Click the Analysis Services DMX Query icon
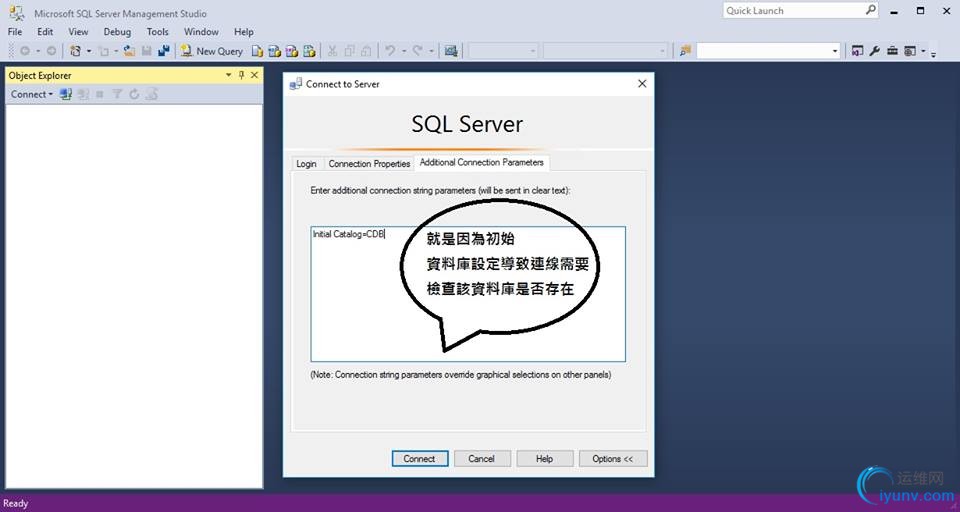The image size is (960, 512). (x=292, y=51)
